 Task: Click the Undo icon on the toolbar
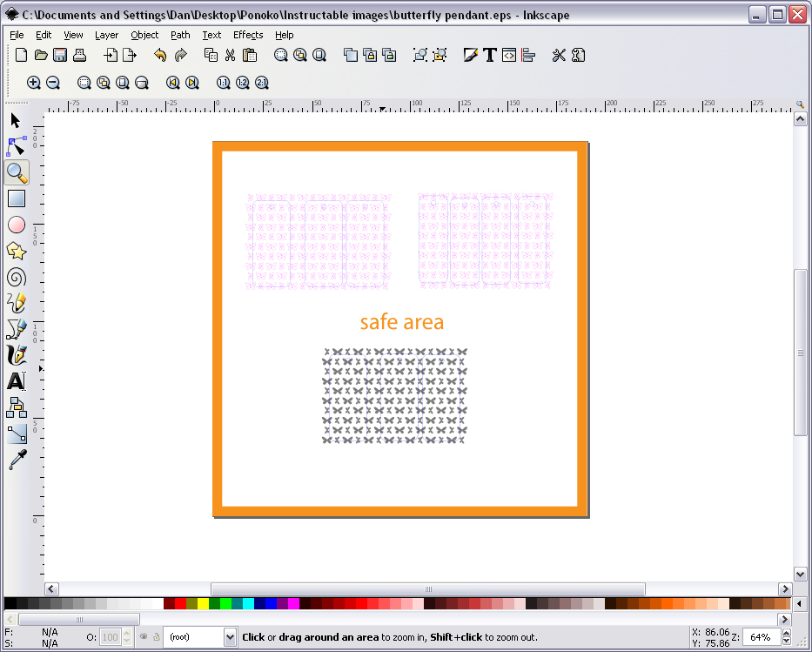(162, 55)
